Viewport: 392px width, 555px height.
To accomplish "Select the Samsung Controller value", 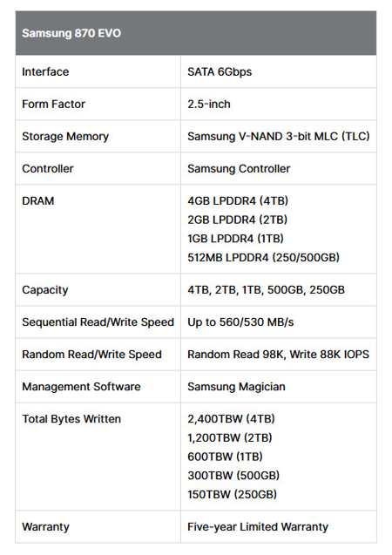I will pos(239,169).
